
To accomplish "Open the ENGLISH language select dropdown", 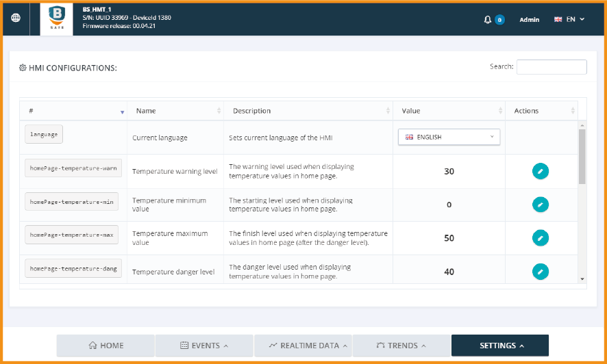I will (449, 137).
